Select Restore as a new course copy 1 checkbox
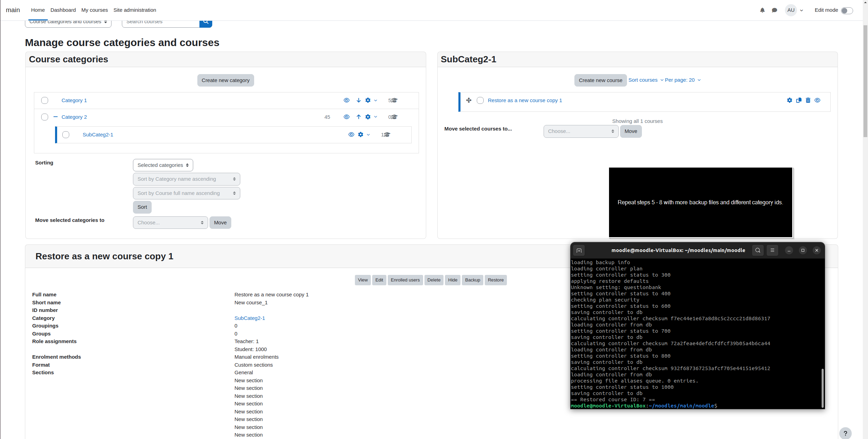 [x=480, y=100]
